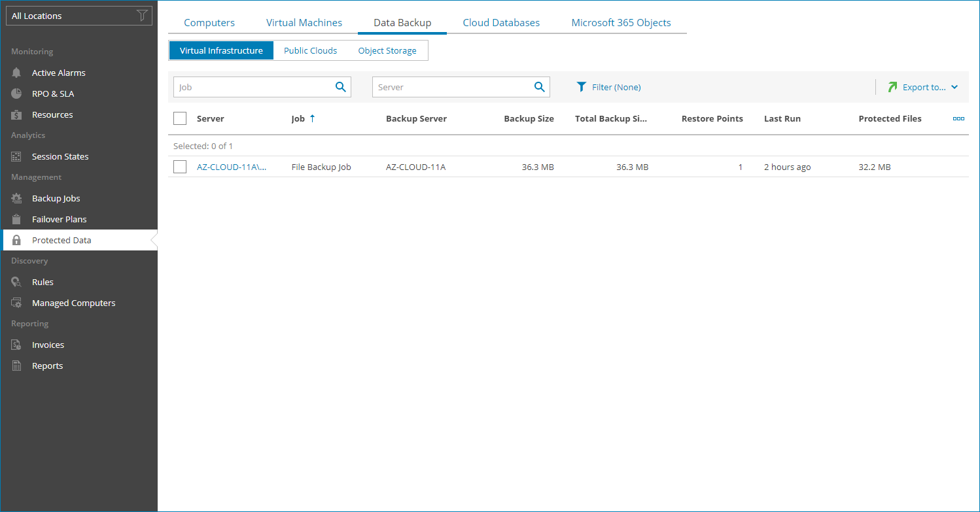Click the magnifier icon in Job search

340,87
